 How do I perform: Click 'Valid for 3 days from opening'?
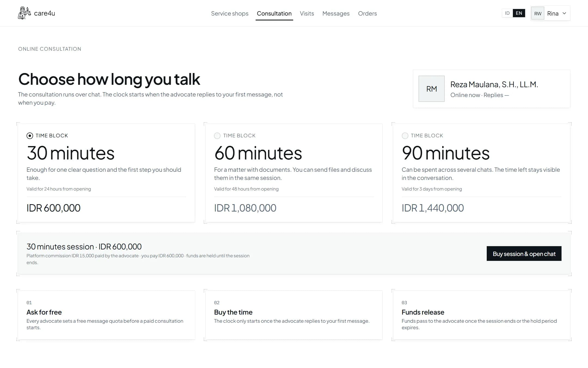point(432,189)
